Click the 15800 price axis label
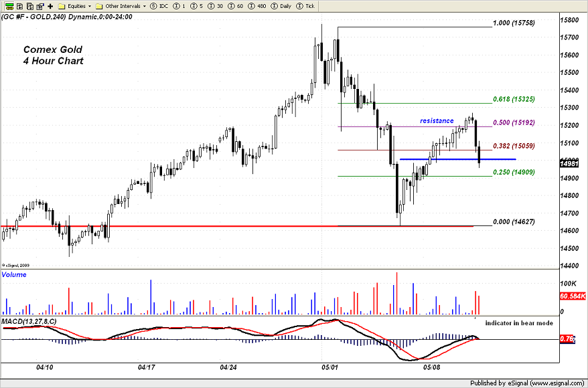The width and height of the screenshot is (588, 388). 569,20
